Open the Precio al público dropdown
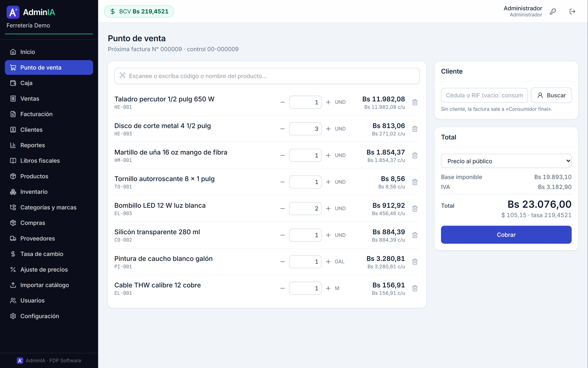The image size is (588, 368). [506, 161]
